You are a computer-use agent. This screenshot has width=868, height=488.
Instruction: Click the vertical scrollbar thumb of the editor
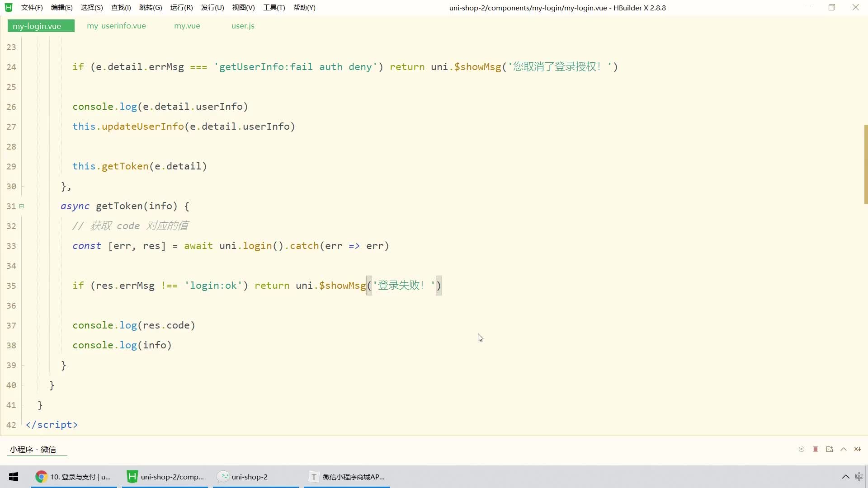866,164
